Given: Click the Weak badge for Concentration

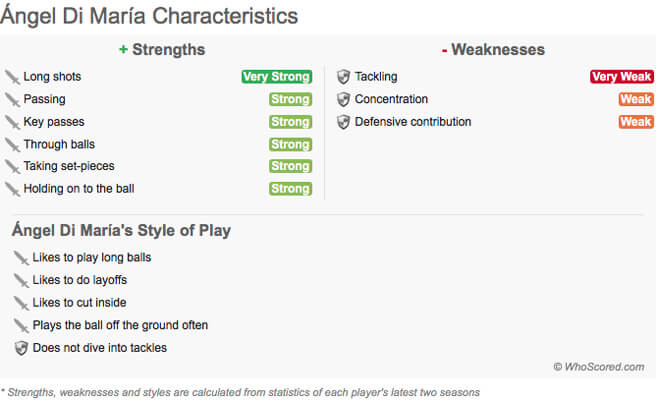Looking at the screenshot, I should click(x=635, y=100).
